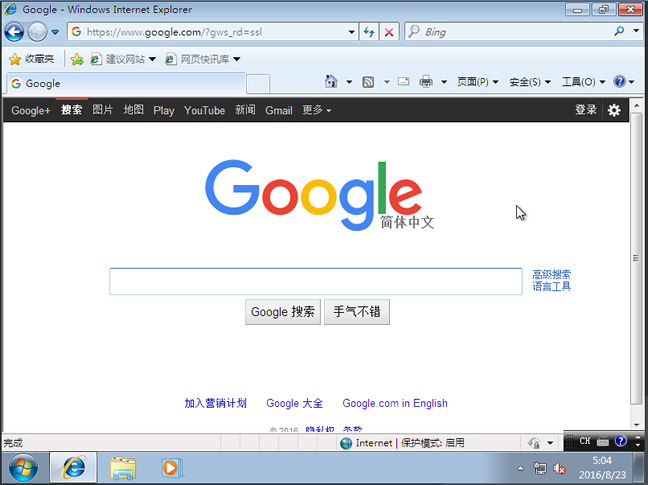648x485 pixels.
Task: Open Play in the Google bar
Action: 164,110
